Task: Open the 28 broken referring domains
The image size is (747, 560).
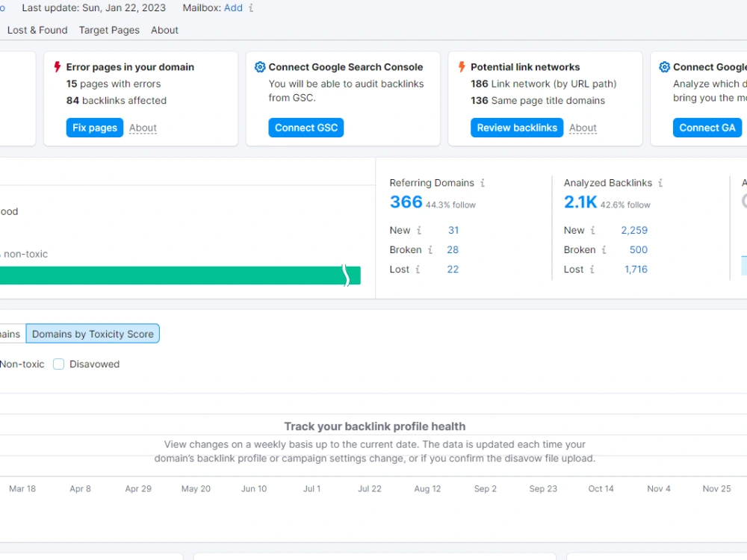Action: coord(453,250)
